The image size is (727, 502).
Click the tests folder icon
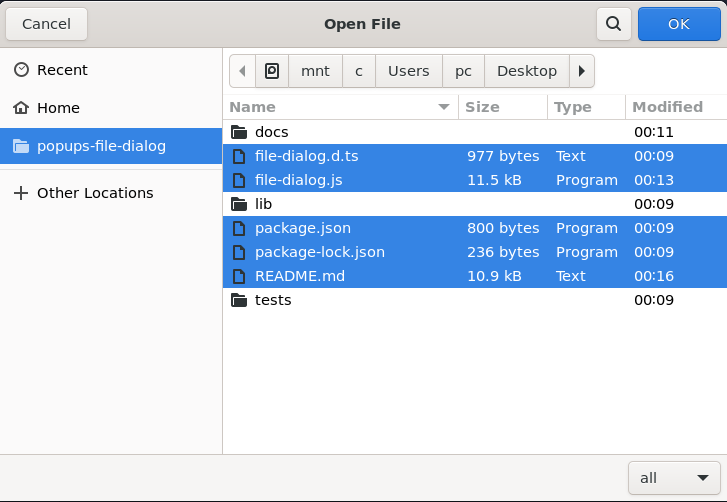point(239,300)
